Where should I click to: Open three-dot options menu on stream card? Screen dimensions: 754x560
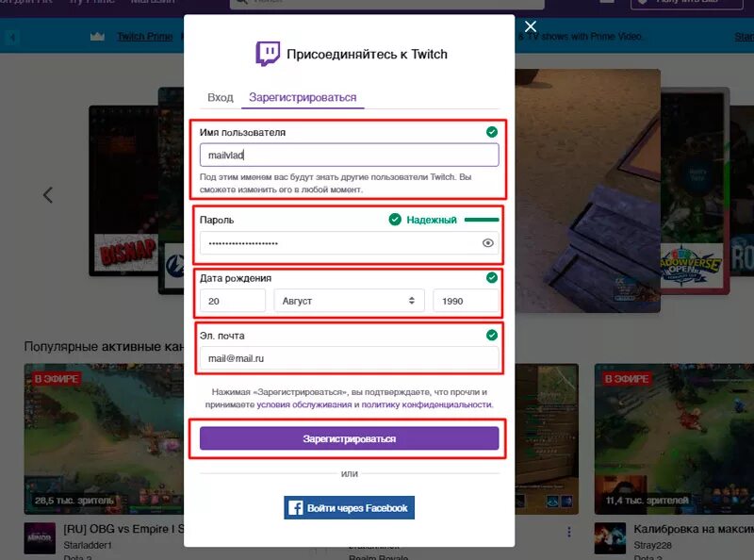569,532
